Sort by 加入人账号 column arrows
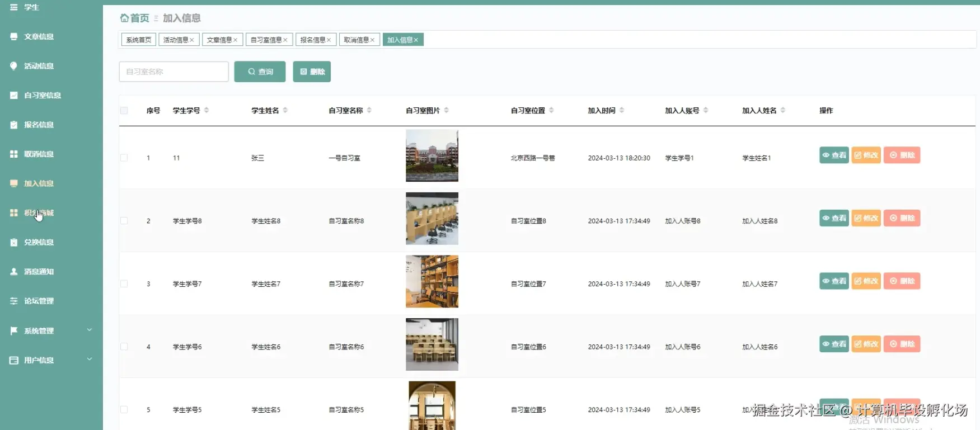 click(x=706, y=110)
